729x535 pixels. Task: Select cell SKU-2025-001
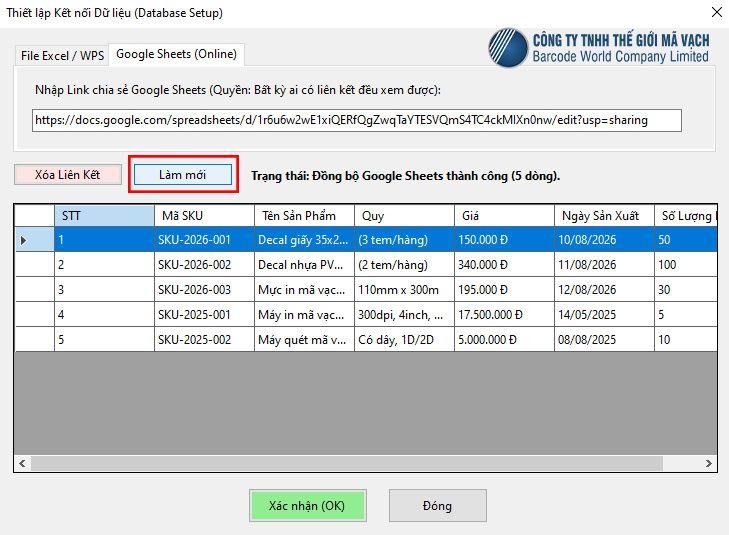(x=204, y=315)
